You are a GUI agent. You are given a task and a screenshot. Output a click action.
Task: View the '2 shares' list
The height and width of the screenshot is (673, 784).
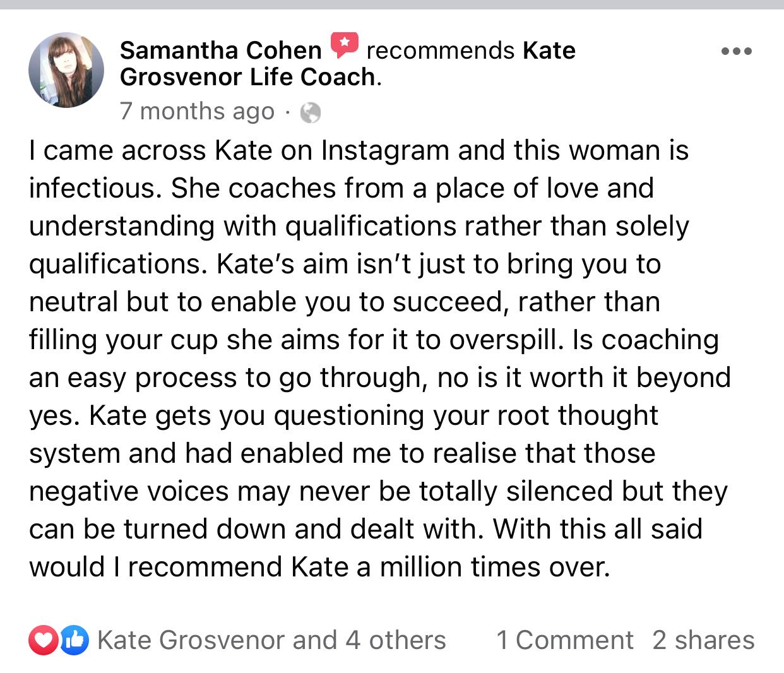703,640
